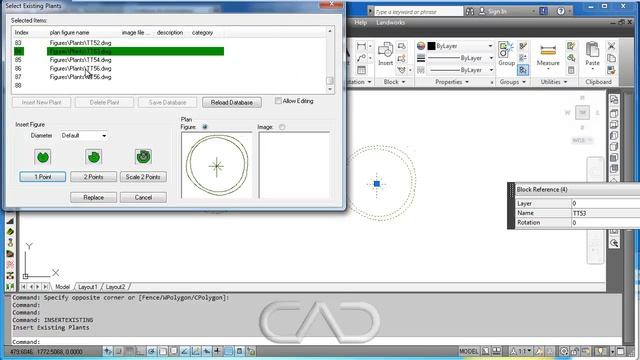The image size is (640, 360).
Task: Switch to the Layout2 tab
Action: click(x=115, y=287)
